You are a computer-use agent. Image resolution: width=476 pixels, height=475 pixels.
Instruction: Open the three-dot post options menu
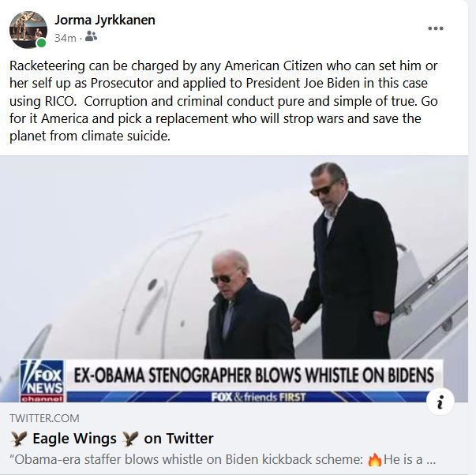coord(435,28)
